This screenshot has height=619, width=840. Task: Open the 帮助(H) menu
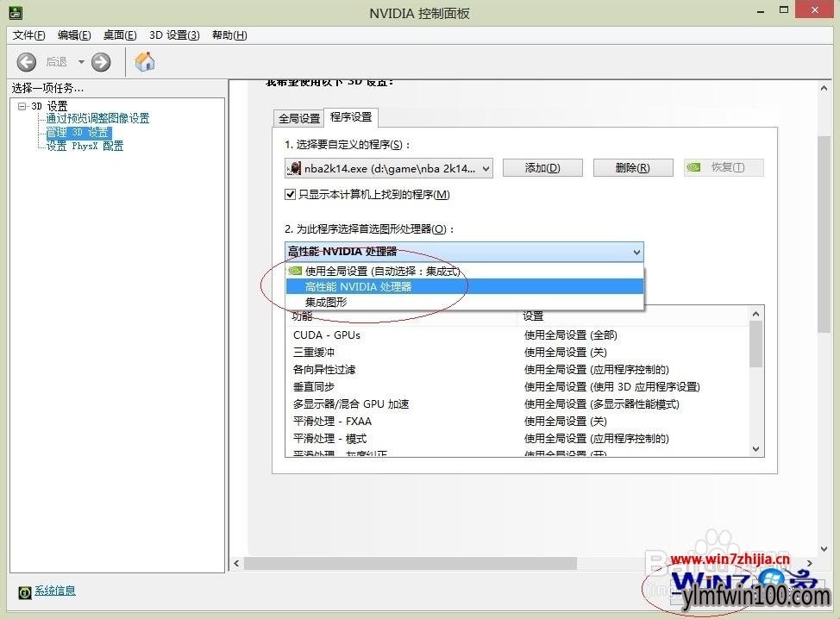click(x=229, y=35)
